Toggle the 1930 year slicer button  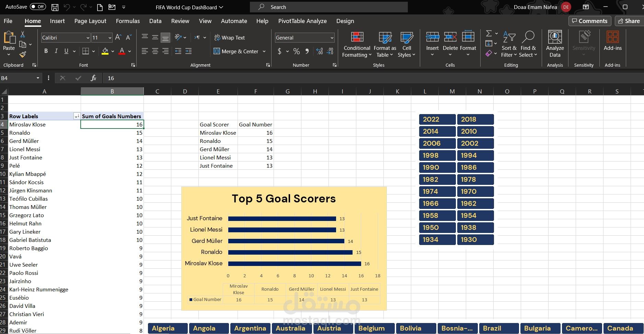pyautogui.click(x=475, y=240)
